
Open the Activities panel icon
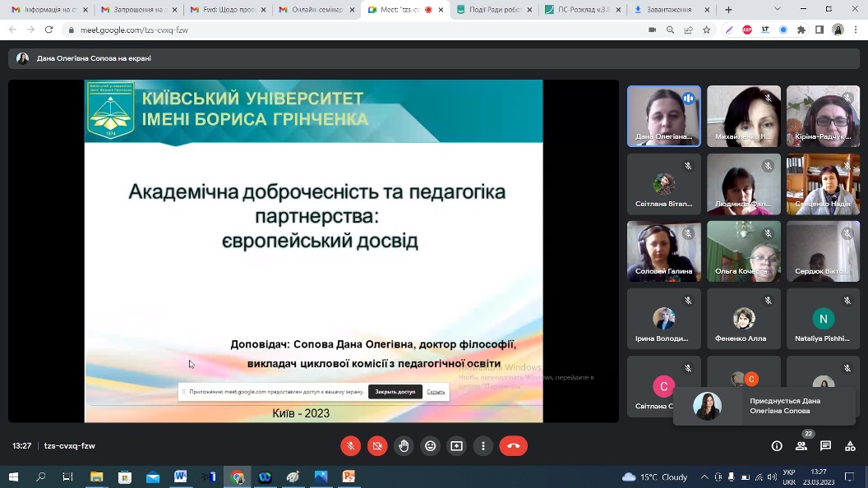pyautogui.click(x=850, y=446)
